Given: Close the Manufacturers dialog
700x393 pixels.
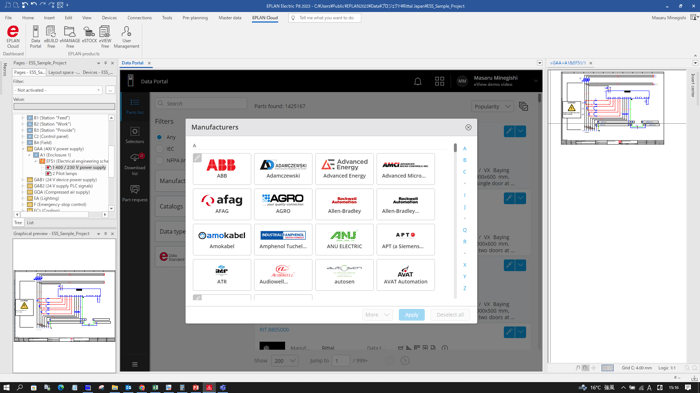Looking at the screenshot, I should coord(468,127).
